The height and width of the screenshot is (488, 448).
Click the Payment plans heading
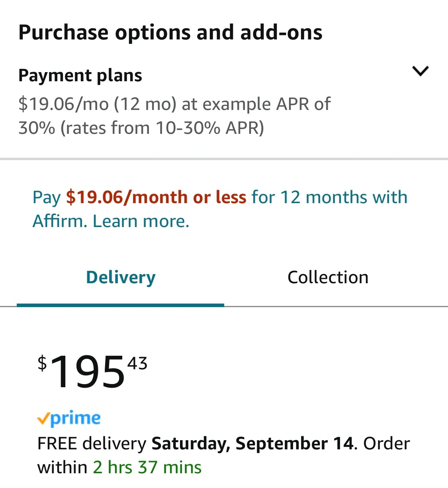click(80, 76)
